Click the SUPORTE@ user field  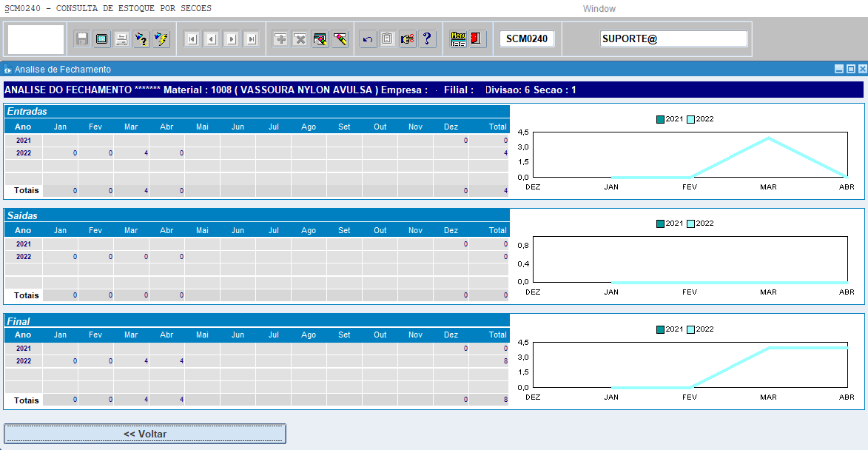673,38
